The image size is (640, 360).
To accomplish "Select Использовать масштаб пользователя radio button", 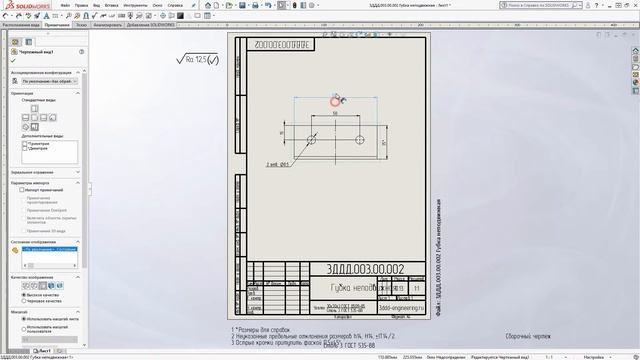I will [x=24, y=329].
